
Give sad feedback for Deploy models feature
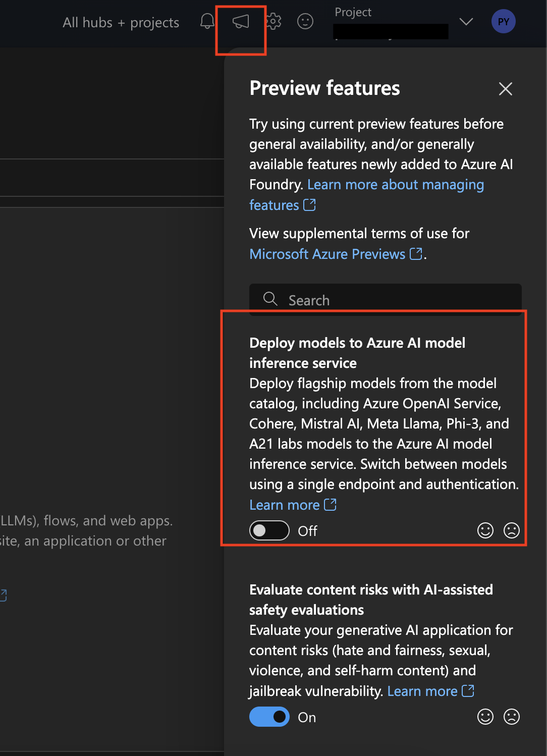(512, 530)
